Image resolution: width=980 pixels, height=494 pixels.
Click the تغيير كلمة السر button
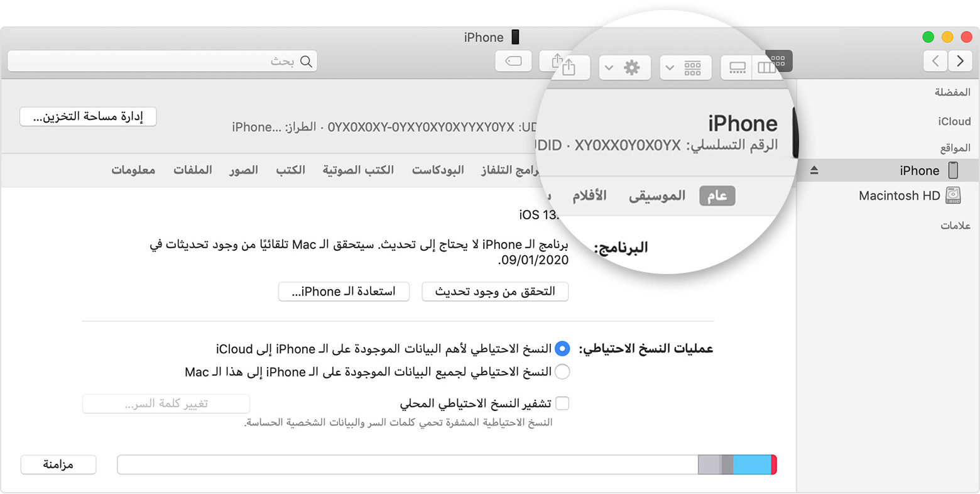point(166,403)
